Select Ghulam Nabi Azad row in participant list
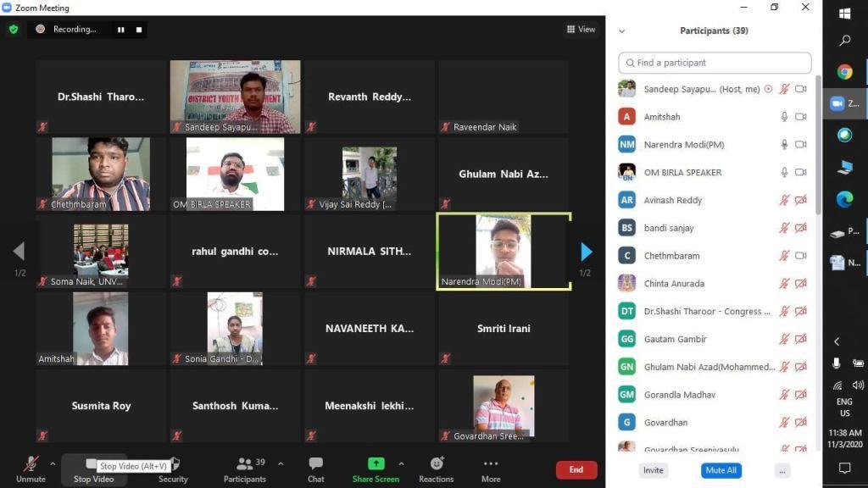The height and width of the screenshot is (488, 868). point(714,367)
